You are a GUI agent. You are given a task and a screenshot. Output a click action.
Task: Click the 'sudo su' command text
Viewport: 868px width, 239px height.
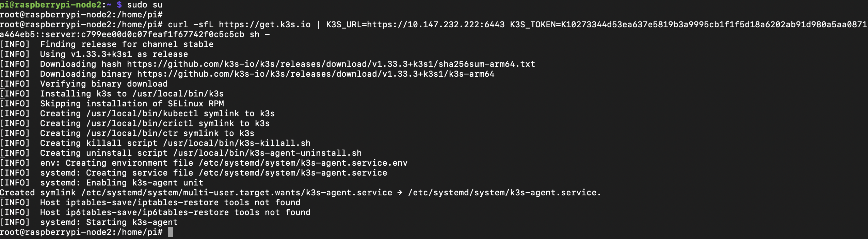(x=145, y=5)
